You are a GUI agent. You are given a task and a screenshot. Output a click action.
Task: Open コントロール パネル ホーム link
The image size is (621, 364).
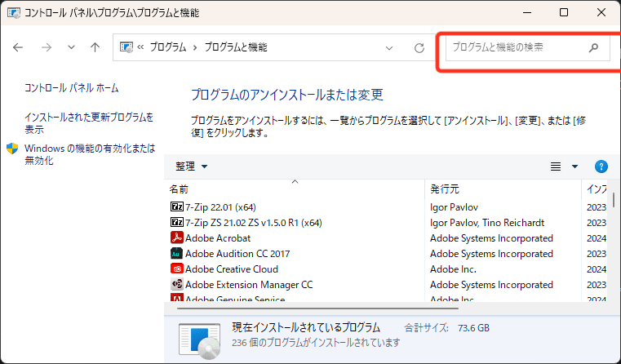tap(72, 87)
